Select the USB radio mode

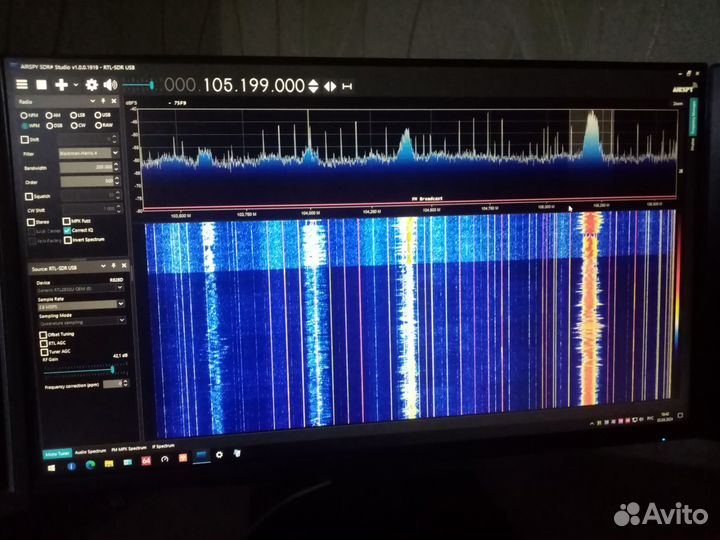pyautogui.click(x=102, y=115)
